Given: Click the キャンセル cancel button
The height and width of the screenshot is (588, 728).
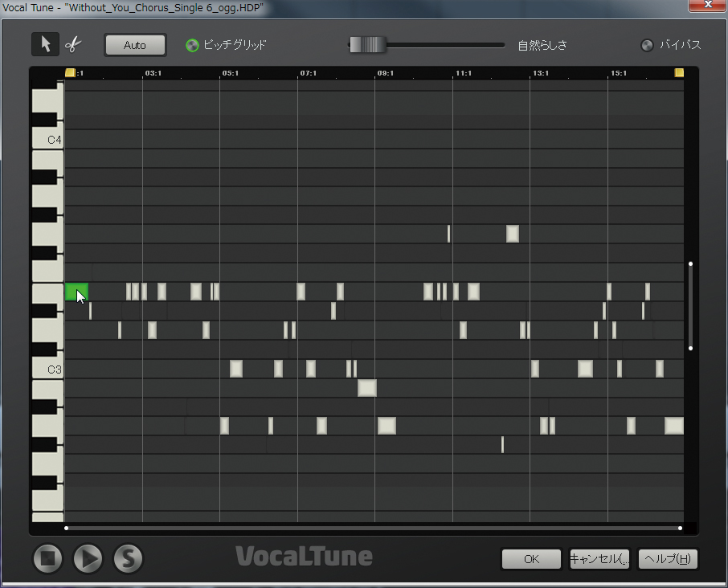Looking at the screenshot, I should [599, 559].
